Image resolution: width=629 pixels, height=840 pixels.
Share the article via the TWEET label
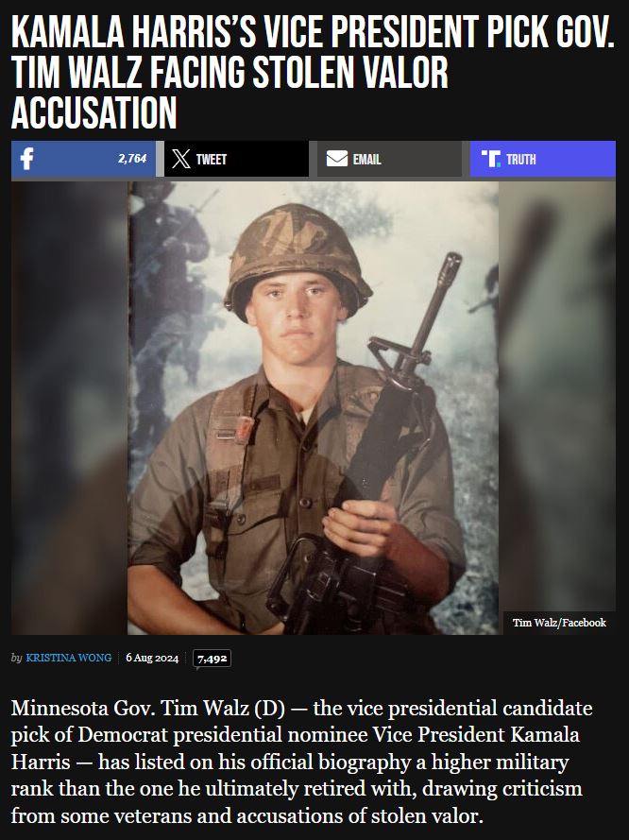point(211,159)
